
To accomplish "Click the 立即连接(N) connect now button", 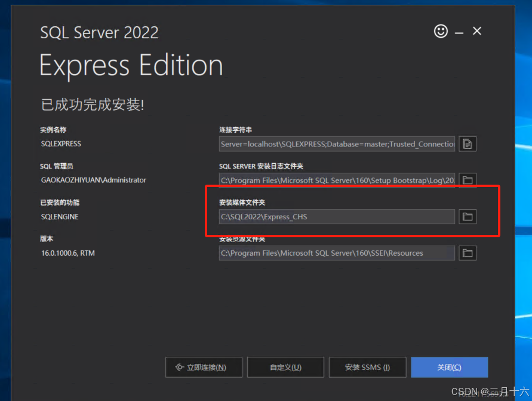I will [204, 367].
